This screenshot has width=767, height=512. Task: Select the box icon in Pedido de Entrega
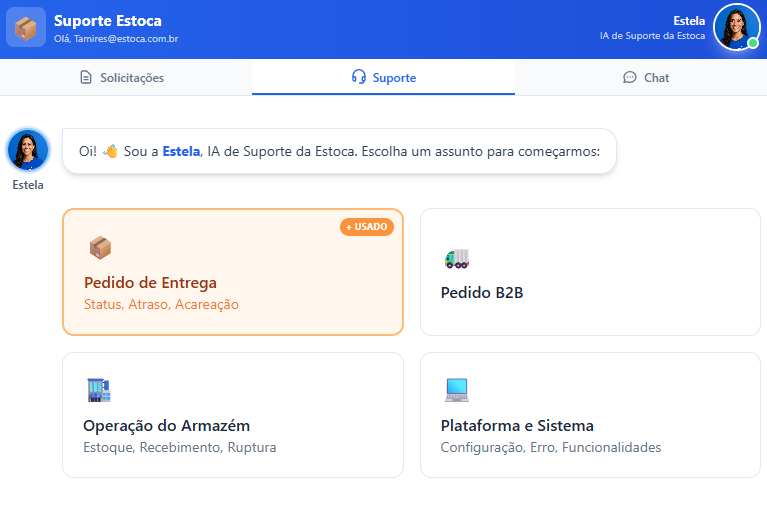click(99, 247)
